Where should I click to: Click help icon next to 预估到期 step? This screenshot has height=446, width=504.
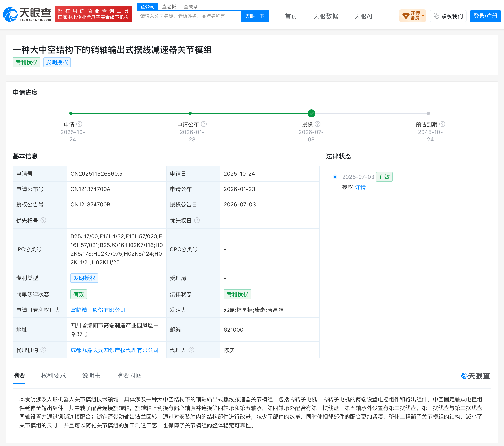point(442,124)
